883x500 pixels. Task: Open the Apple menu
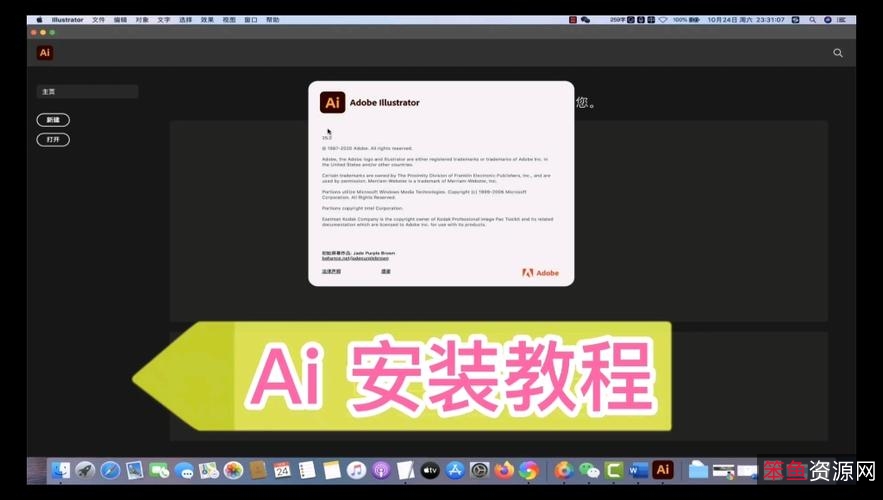click(x=39, y=20)
